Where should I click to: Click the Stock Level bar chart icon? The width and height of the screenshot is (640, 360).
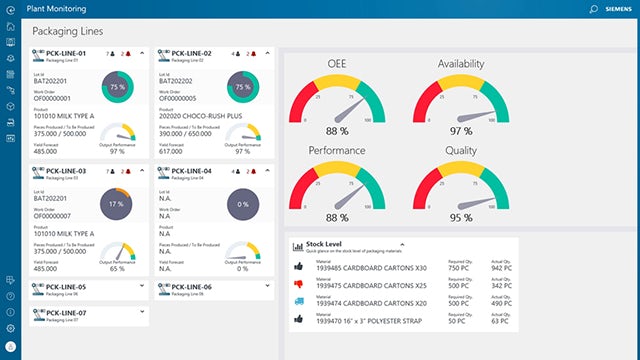click(x=298, y=247)
